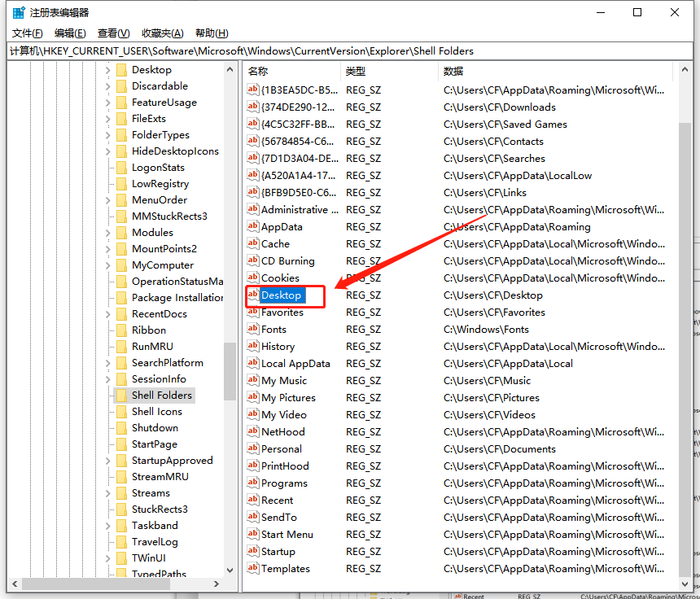Click the ab icon of {374DE290-12... value

pos(252,107)
